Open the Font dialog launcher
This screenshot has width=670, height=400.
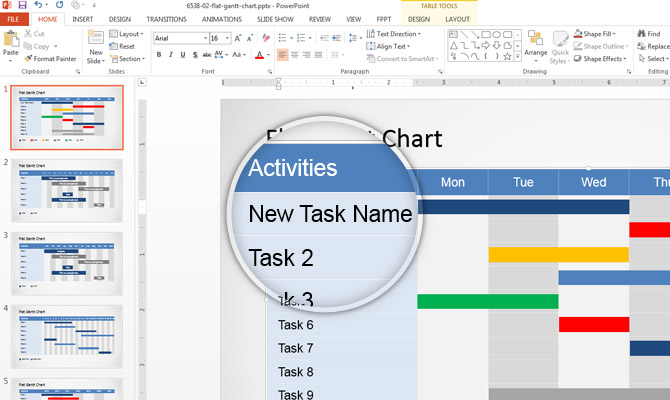click(270, 72)
